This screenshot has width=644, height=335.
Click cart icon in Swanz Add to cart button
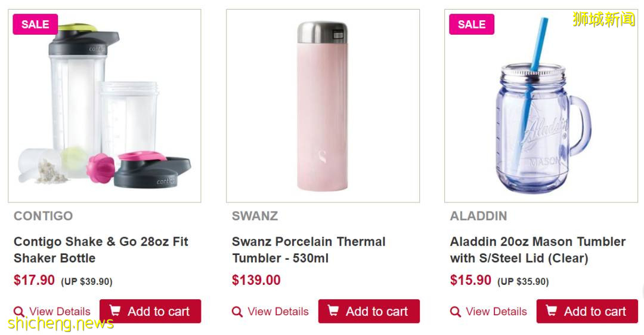(333, 311)
